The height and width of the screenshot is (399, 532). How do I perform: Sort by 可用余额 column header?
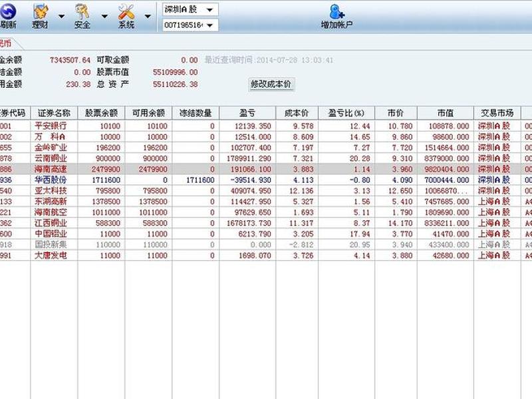pyautogui.click(x=148, y=113)
